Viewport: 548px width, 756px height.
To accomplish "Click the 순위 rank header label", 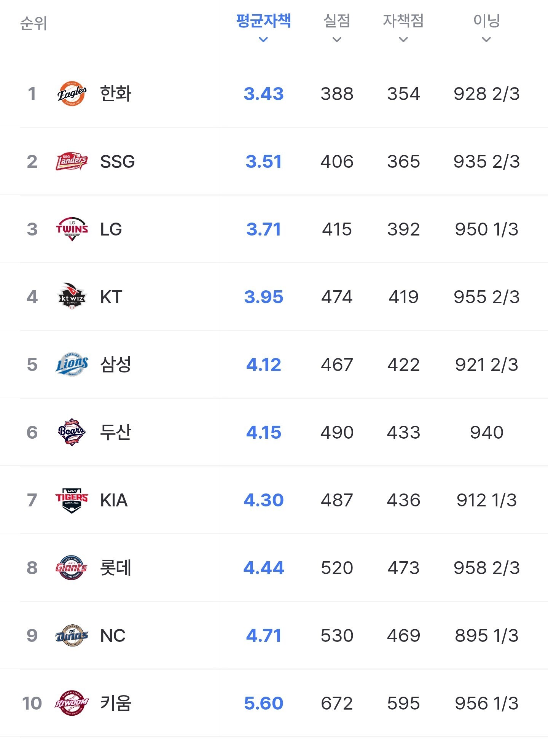I will 33,24.
